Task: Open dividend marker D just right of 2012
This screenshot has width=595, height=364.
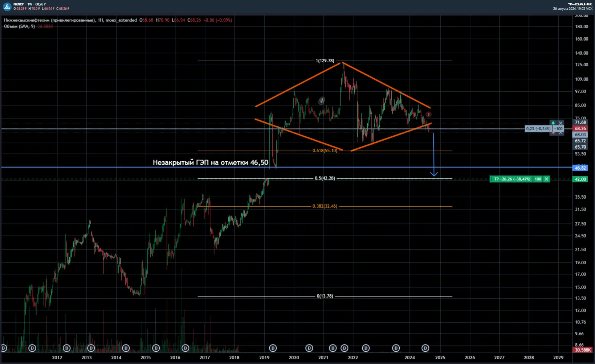Action: coord(66,348)
